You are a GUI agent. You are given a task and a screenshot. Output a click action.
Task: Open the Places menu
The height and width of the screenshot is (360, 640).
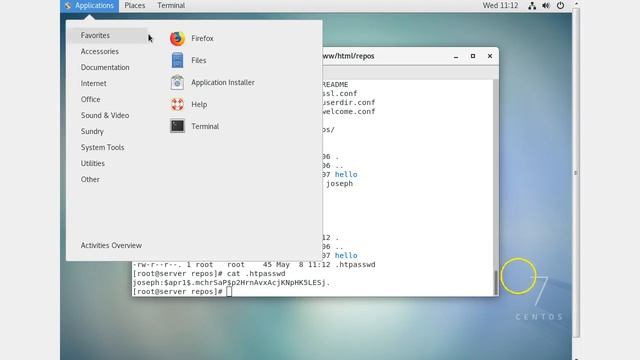(x=135, y=6)
